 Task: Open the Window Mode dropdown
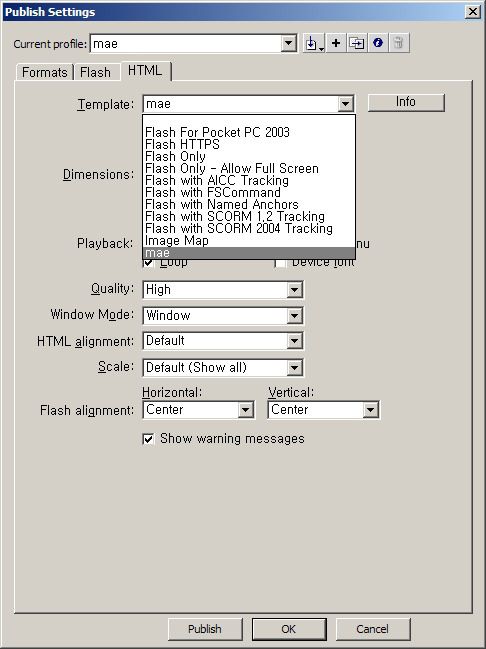click(294, 316)
